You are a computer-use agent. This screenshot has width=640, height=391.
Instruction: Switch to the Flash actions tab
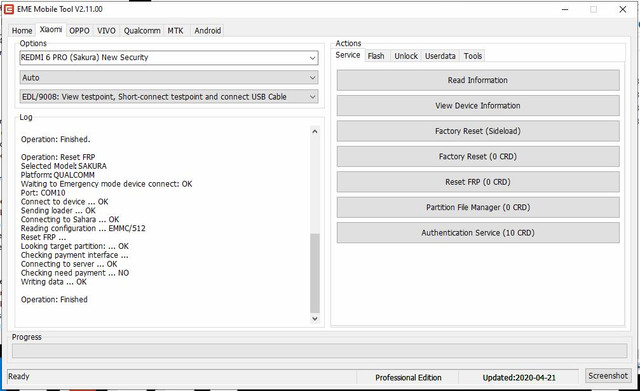376,56
